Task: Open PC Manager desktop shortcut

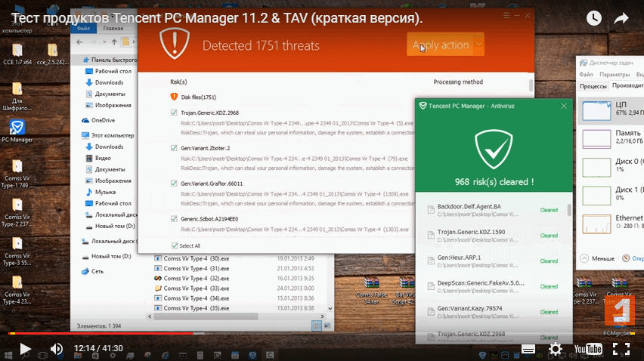Action: click(17, 131)
